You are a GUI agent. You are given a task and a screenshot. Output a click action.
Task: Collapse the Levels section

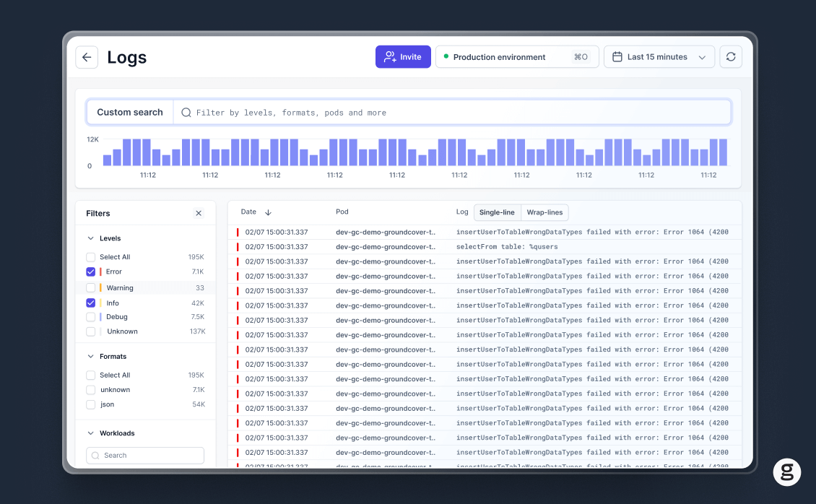coord(90,238)
